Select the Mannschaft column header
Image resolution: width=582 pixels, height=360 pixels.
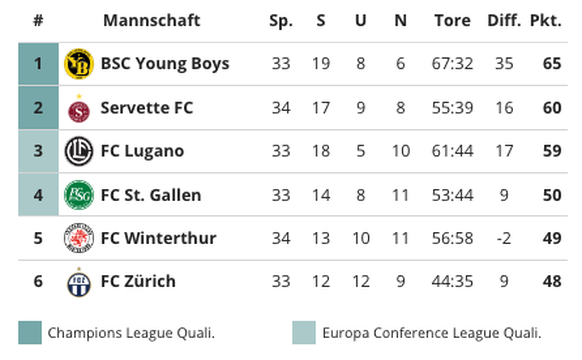tap(152, 20)
